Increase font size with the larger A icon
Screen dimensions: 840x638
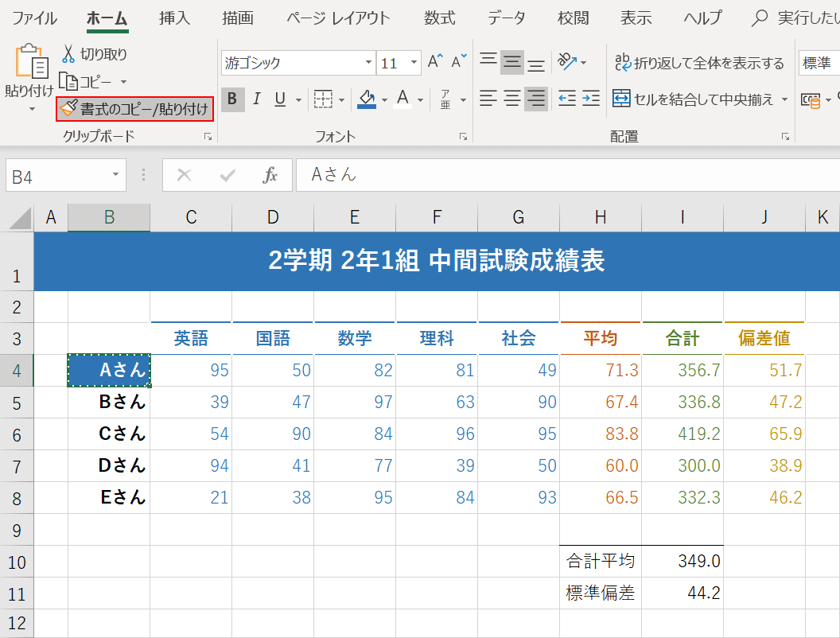[x=435, y=61]
